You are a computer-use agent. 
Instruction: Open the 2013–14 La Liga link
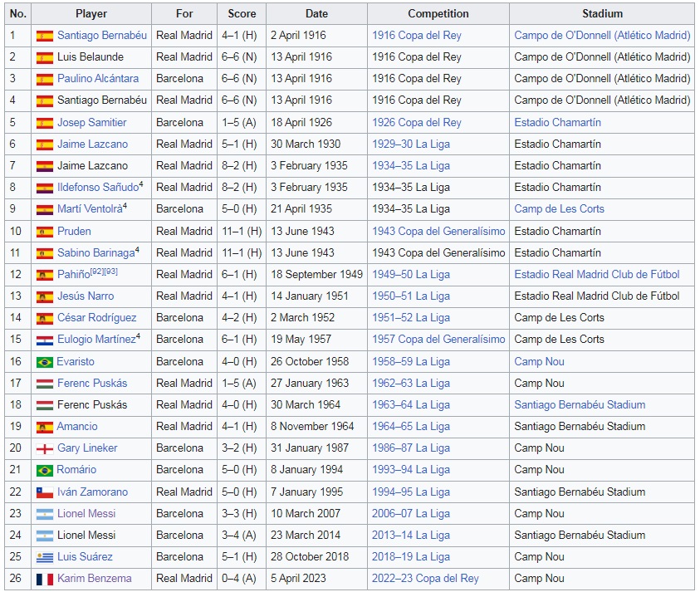pyautogui.click(x=411, y=535)
